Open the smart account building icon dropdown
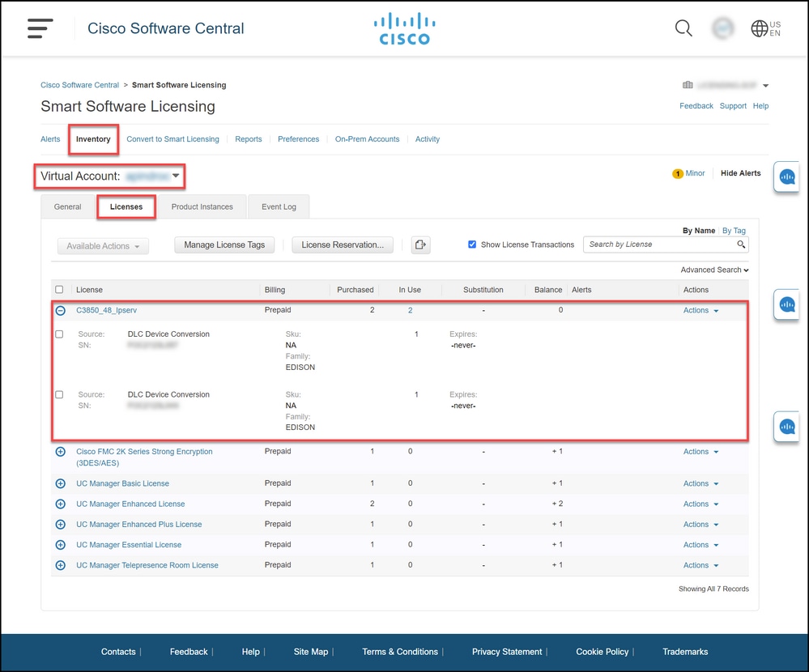The height and width of the screenshot is (672, 809). coord(726,85)
